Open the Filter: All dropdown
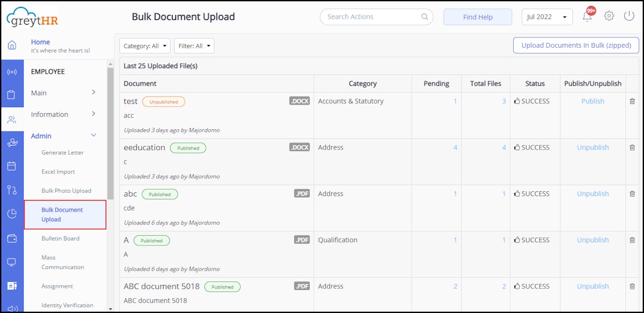Image resolution: width=644 pixels, height=313 pixels. 194,46
